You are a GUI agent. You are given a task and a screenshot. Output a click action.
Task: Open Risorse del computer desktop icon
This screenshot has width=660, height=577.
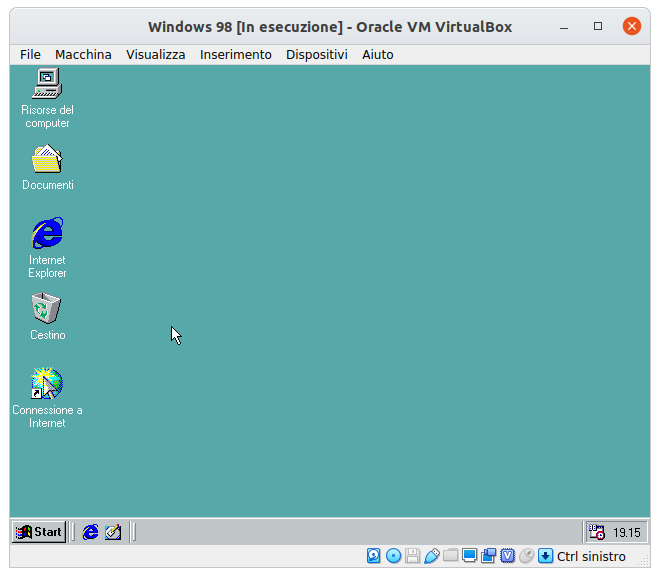(47, 84)
